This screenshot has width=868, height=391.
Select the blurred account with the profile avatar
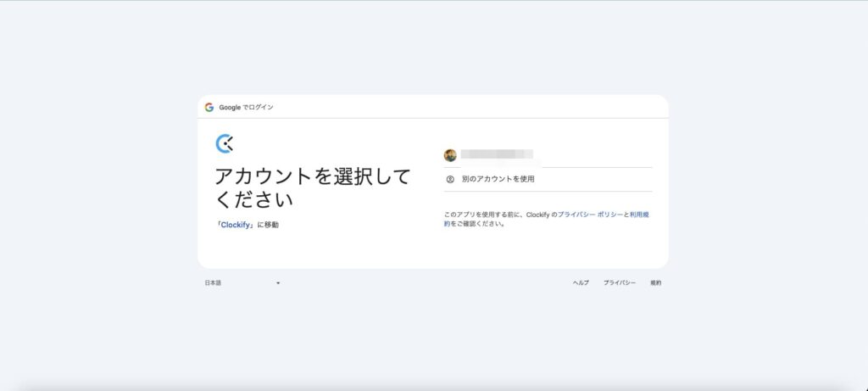(x=548, y=155)
